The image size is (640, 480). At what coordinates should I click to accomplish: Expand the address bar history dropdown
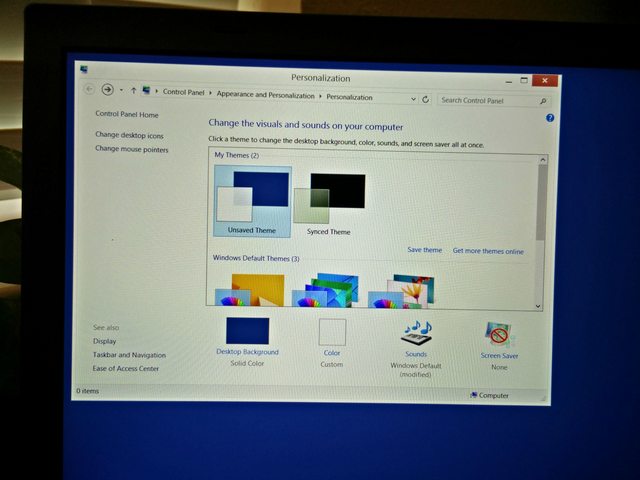(x=413, y=99)
